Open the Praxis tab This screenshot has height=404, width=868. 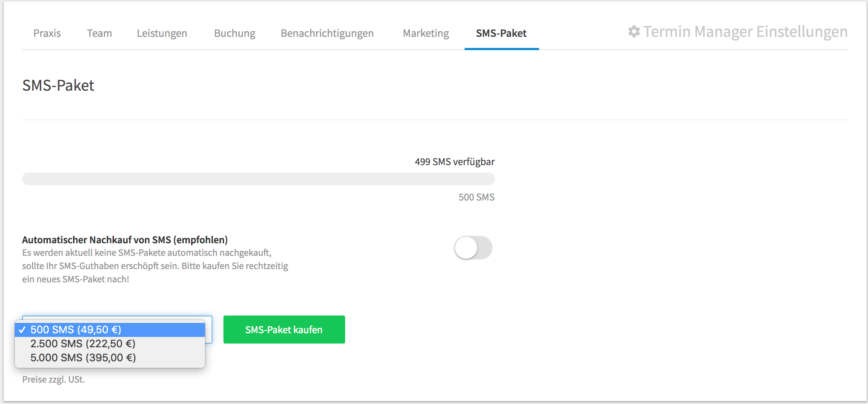click(47, 33)
